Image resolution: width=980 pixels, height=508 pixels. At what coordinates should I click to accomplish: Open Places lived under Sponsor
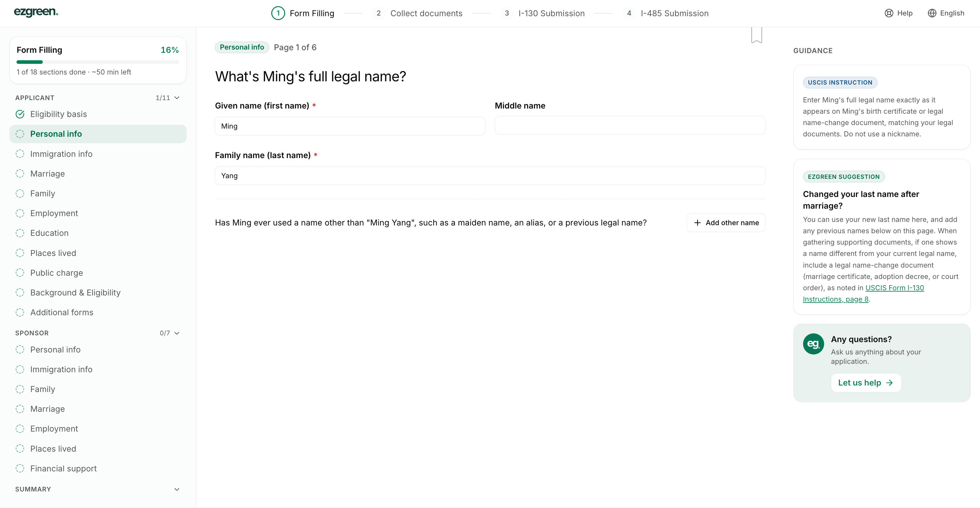click(98, 449)
